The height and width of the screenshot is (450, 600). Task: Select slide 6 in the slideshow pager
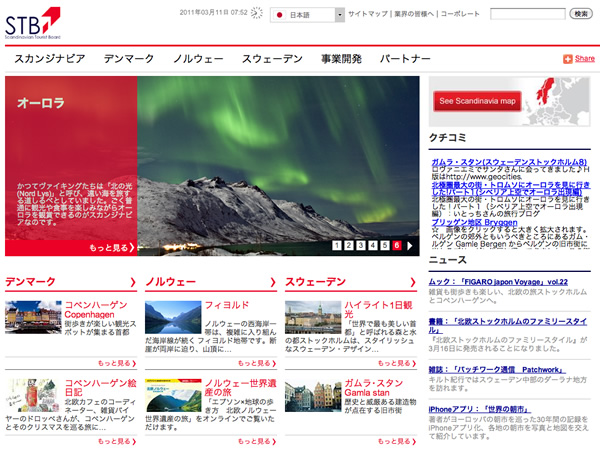click(397, 245)
